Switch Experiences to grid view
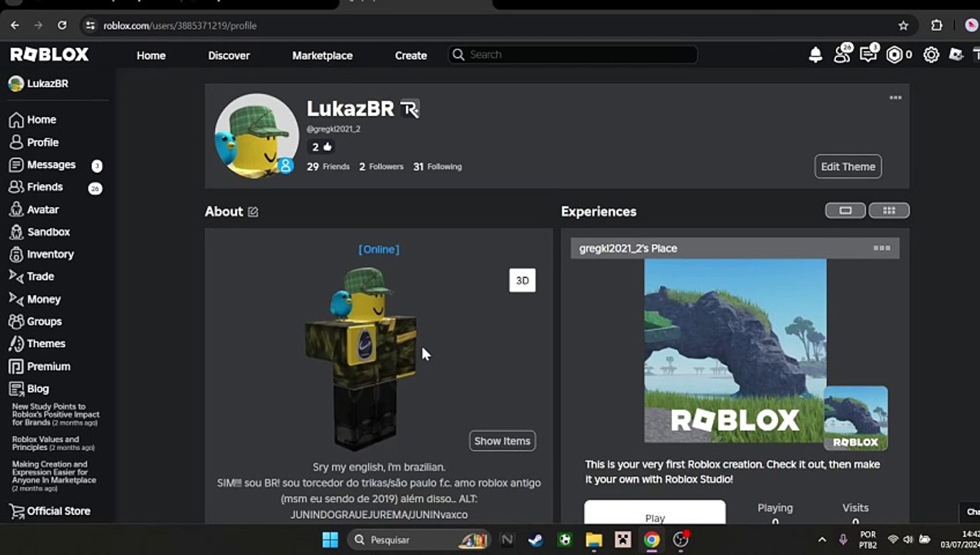Screen dimensions: 980x555 click(x=889, y=210)
